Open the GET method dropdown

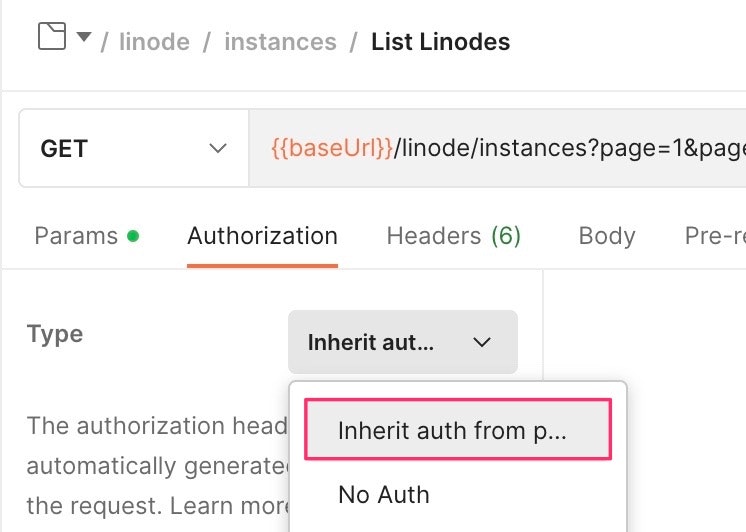pos(134,148)
